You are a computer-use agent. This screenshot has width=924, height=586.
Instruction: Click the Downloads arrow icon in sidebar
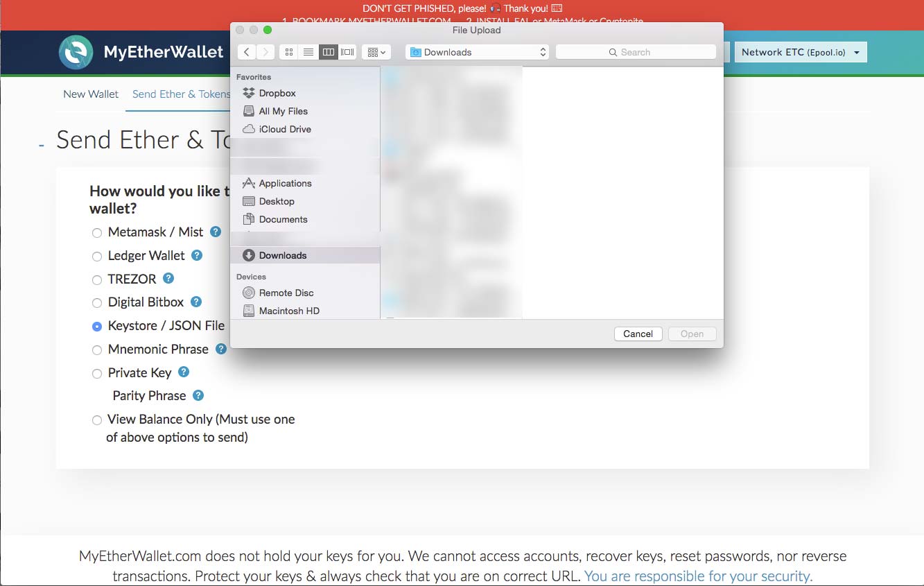click(249, 255)
